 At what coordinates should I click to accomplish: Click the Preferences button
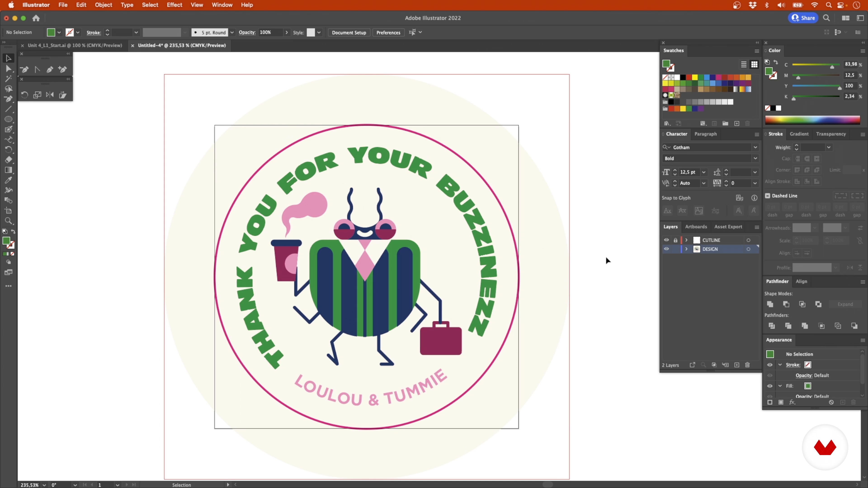coord(388,32)
